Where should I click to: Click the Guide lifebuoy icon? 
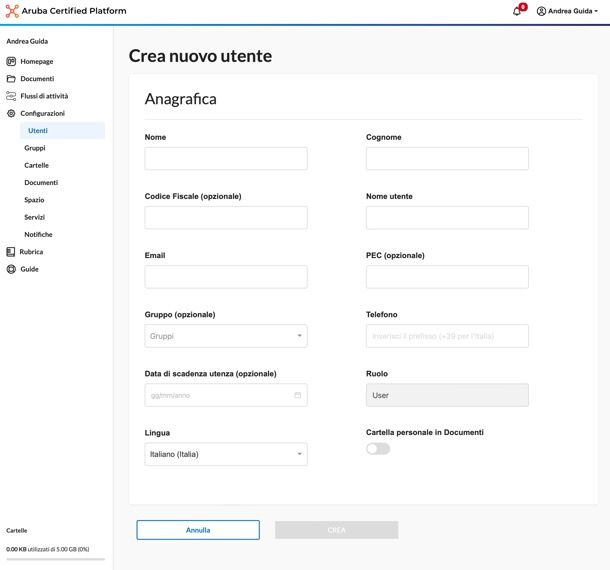(11, 269)
